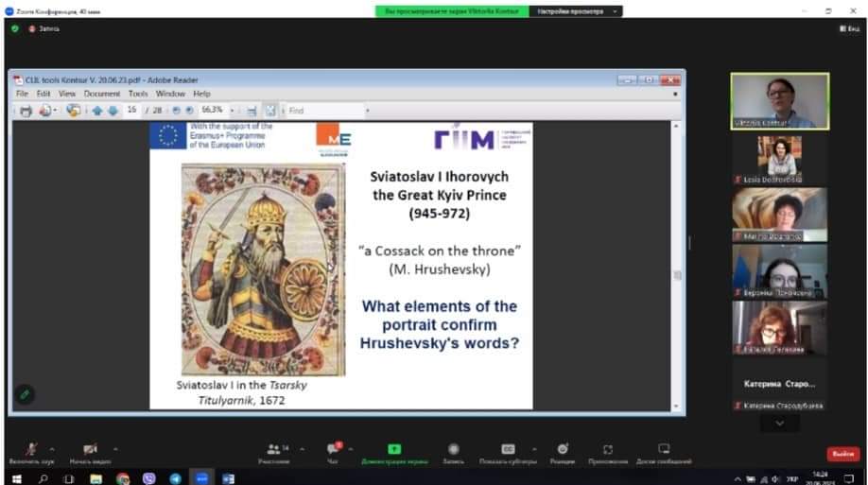Image resolution: width=868 pixels, height=485 pixels.
Task: Click inside the Find search field
Action: [325, 111]
